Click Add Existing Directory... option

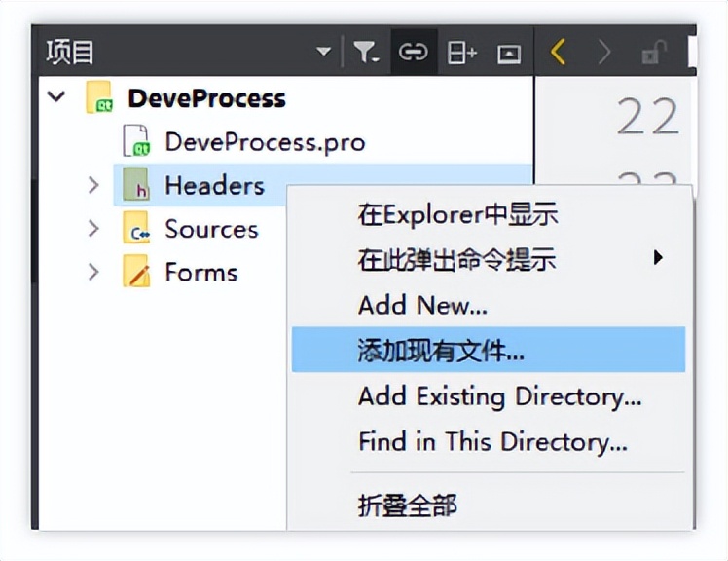[499, 396]
